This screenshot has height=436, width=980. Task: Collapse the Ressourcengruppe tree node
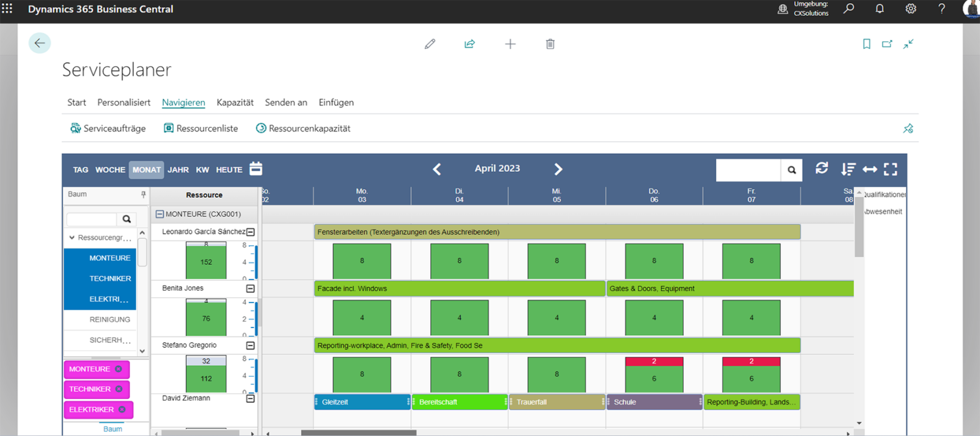71,237
